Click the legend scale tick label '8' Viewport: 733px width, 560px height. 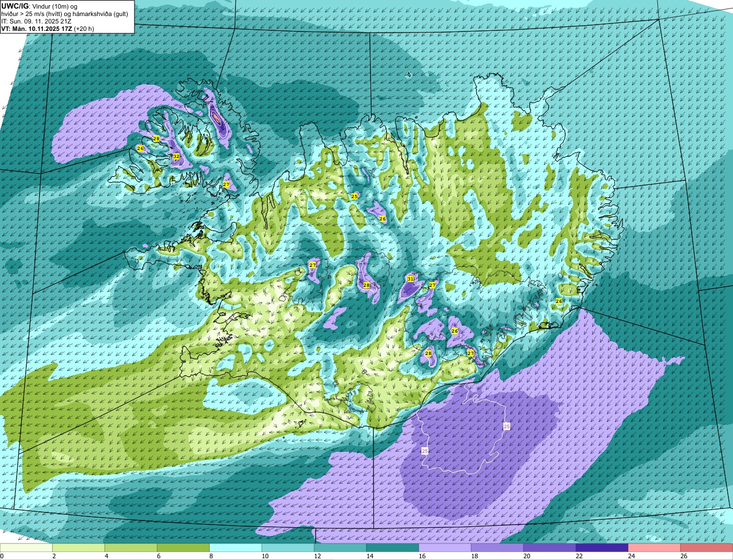point(211,556)
